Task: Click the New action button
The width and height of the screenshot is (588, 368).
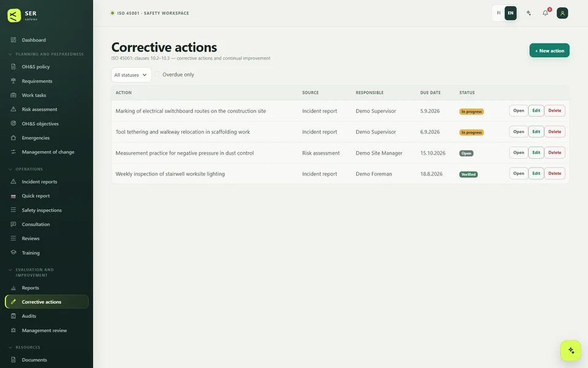Action: (x=549, y=50)
